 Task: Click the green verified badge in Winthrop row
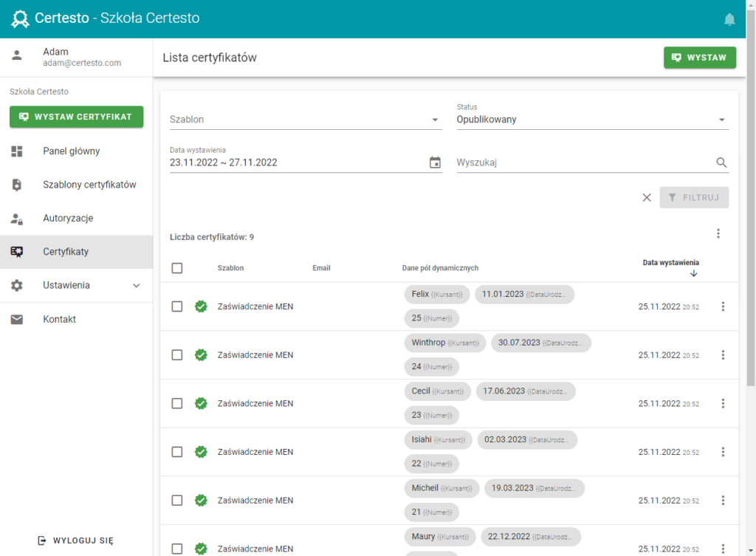tap(201, 355)
